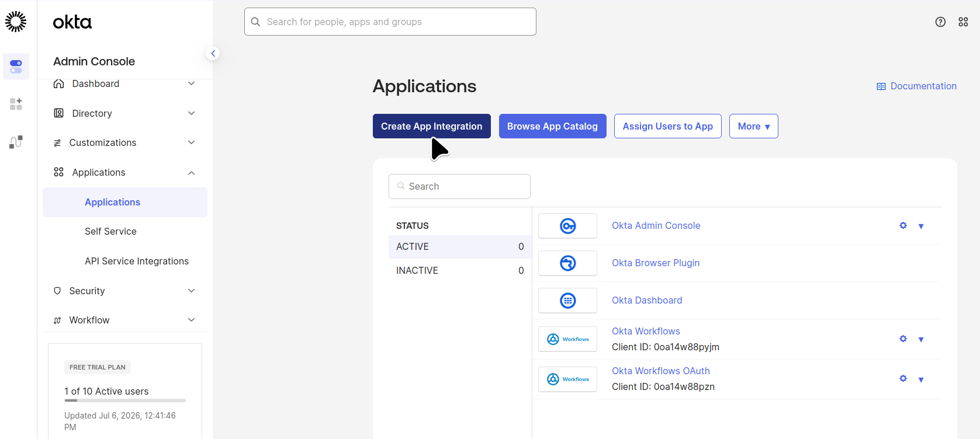Image resolution: width=980 pixels, height=439 pixels.
Task: Select API Service Integrations in sidebar
Action: (137, 261)
